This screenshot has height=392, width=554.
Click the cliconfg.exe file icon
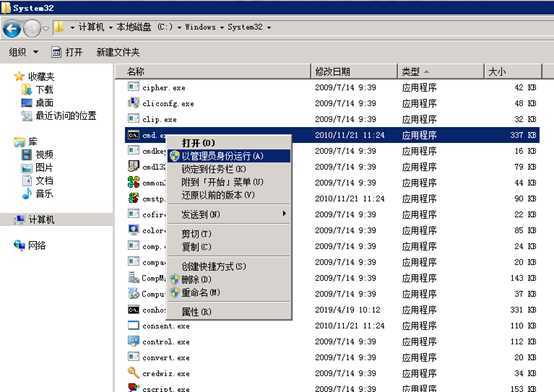point(134,103)
